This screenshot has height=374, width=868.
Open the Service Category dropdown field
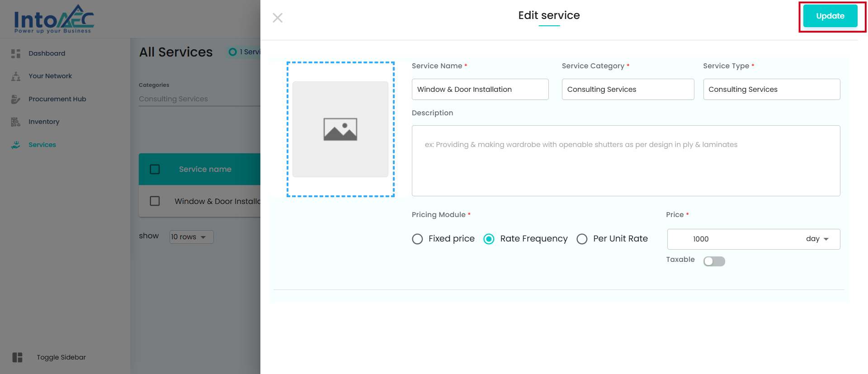click(x=627, y=90)
